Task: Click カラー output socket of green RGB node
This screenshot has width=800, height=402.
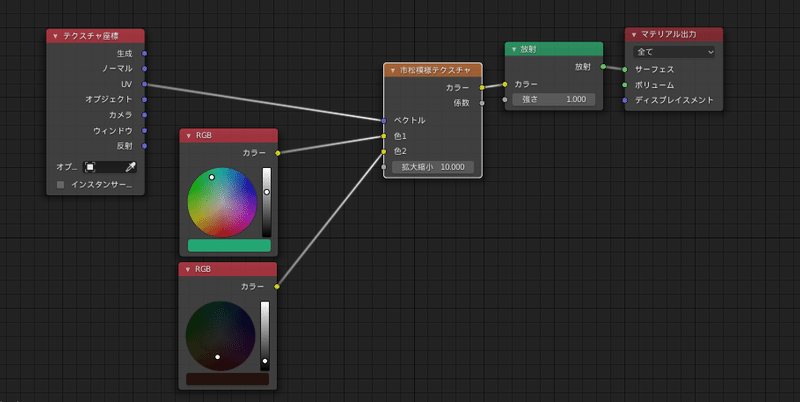Action: (x=278, y=153)
